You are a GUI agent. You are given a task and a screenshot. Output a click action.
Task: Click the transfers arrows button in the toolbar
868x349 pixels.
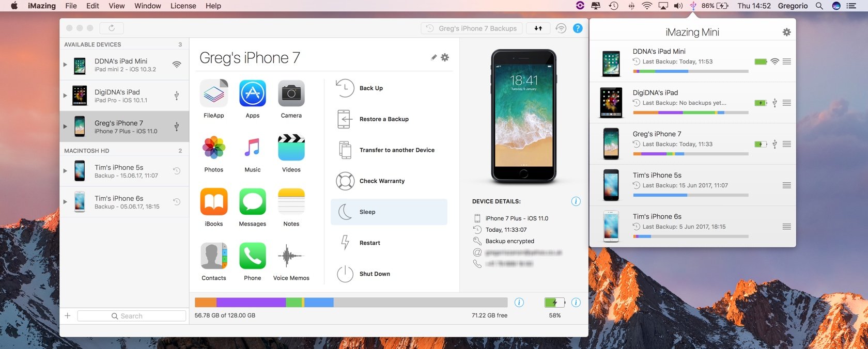click(538, 28)
